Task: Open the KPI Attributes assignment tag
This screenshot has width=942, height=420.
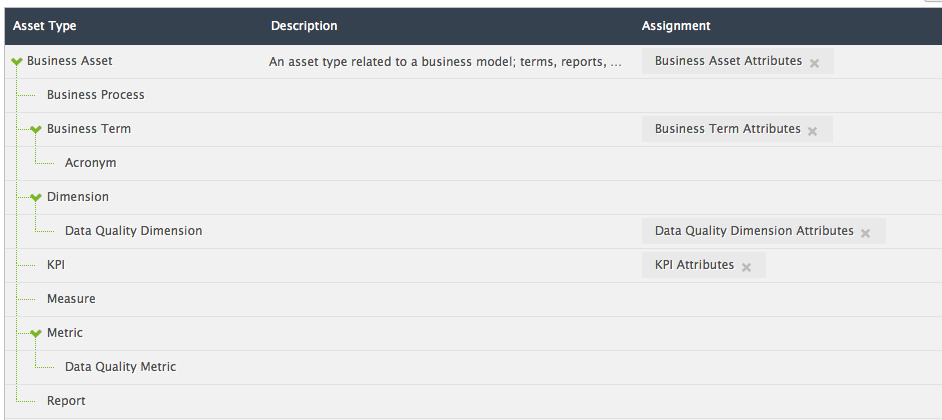Action: click(x=694, y=265)
